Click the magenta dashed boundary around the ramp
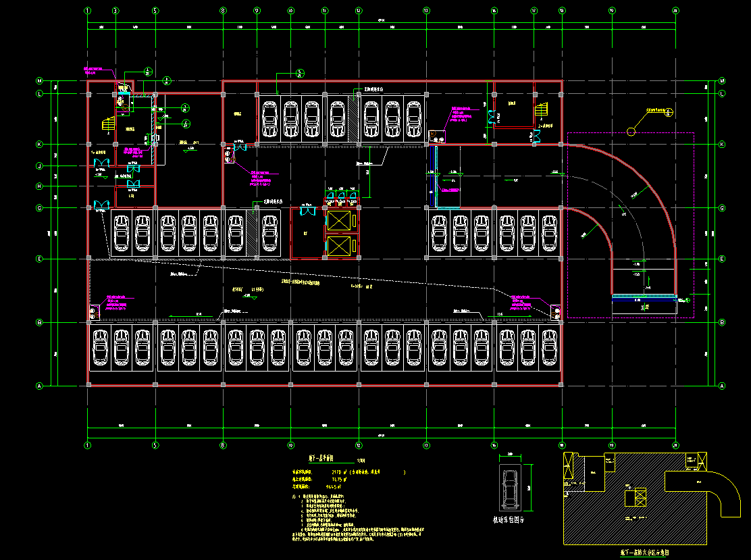 click(694, 223)
